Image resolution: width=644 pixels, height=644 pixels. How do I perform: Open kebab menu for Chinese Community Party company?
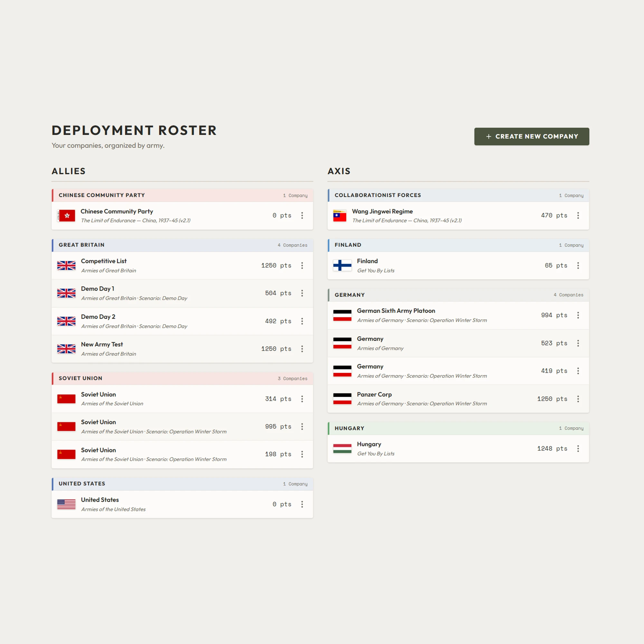tap(302, 216)
